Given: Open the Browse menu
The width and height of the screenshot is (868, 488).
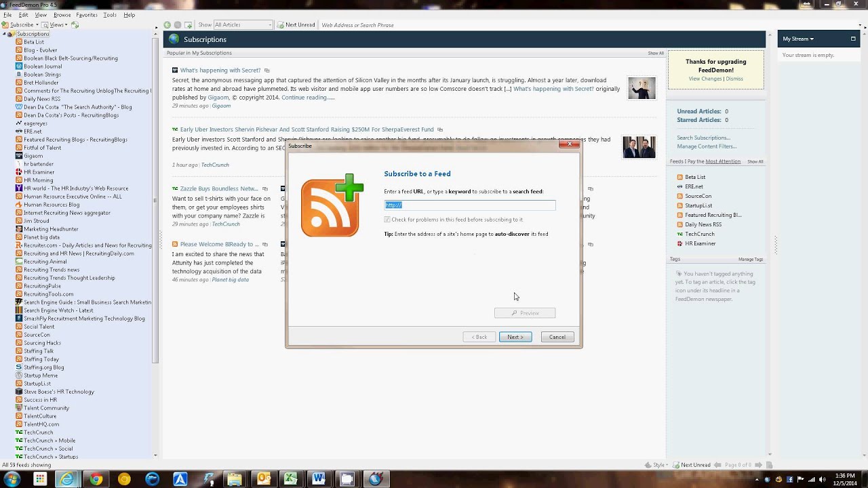Looking at the screenshot, I should 62,15.
